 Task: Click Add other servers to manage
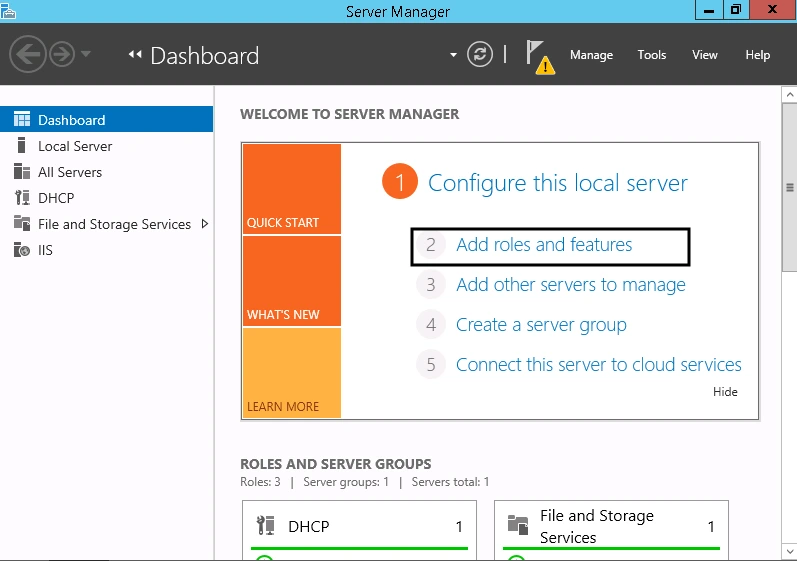(571, 285)
